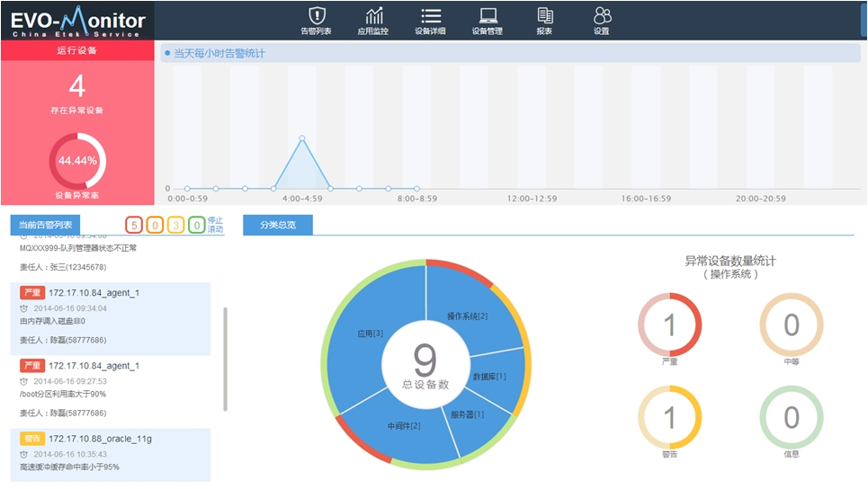Image resolution: width=868 pixels, height=489 pixels.
Task: Toggle the yellow warning alarm count filter
Action: click(x=176, y=226)
